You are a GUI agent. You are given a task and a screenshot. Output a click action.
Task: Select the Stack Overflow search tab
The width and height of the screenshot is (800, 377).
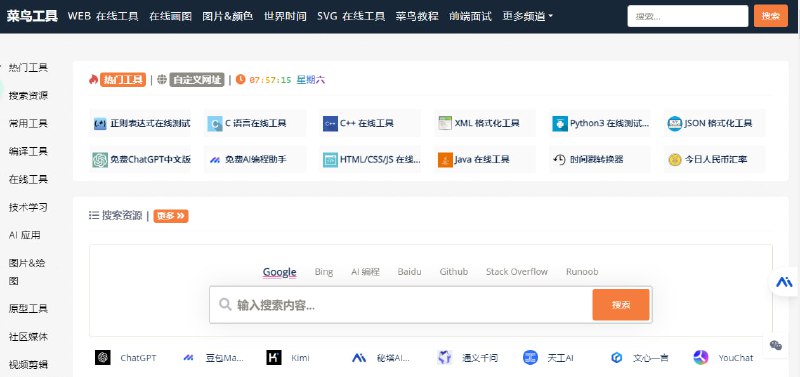click(x=517, y=272)
